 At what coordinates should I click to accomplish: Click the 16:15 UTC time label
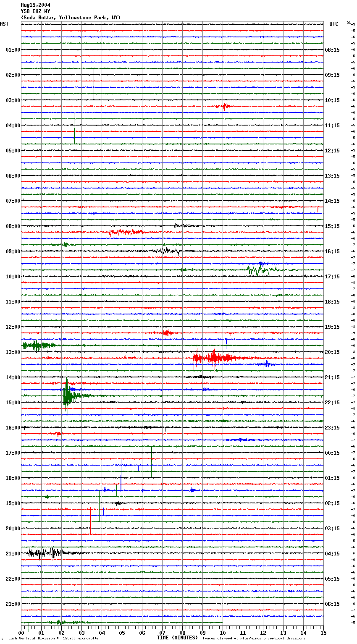coord(332,251)
